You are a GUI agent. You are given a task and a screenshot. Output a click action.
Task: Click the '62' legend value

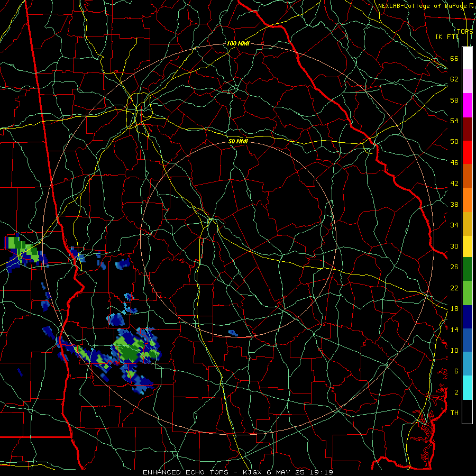pyautogui.click(x=454, y=79)
